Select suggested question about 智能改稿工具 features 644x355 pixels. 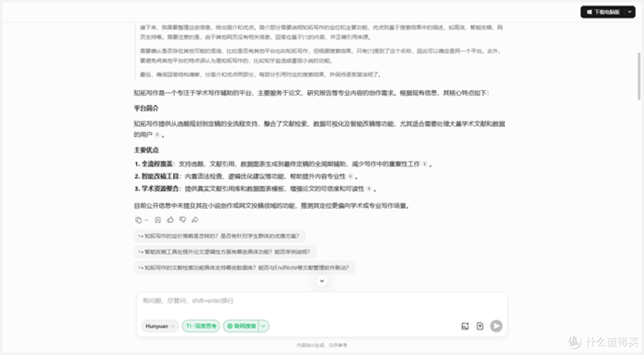(225, 251)
